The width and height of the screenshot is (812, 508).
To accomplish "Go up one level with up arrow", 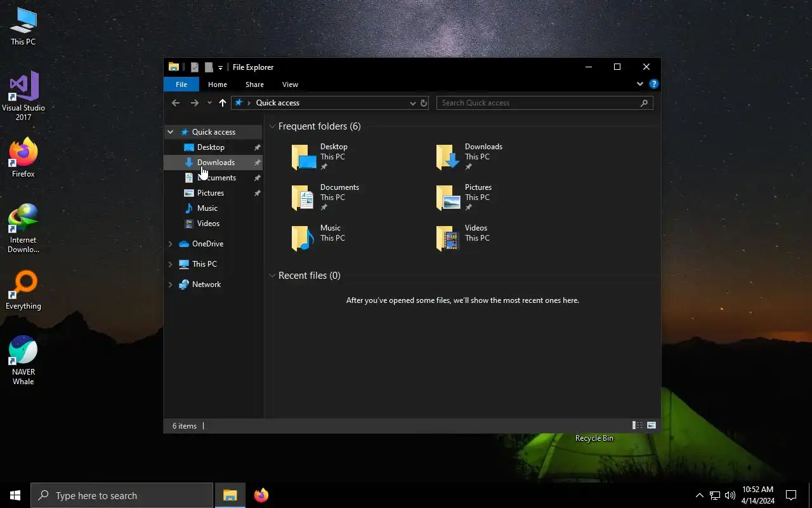I will coord(223,103).
